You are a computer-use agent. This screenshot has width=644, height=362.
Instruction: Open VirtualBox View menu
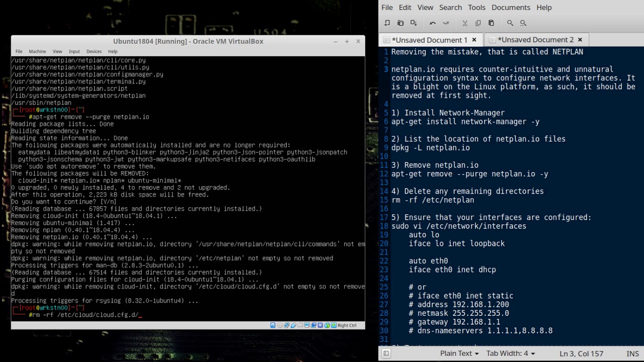(x=57, y=51)
